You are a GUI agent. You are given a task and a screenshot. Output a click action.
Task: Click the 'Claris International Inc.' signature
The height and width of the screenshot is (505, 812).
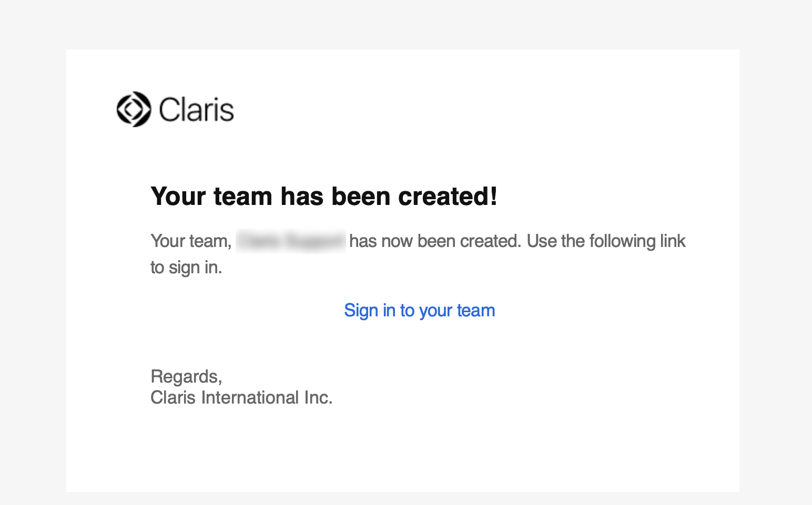(241, 398)
